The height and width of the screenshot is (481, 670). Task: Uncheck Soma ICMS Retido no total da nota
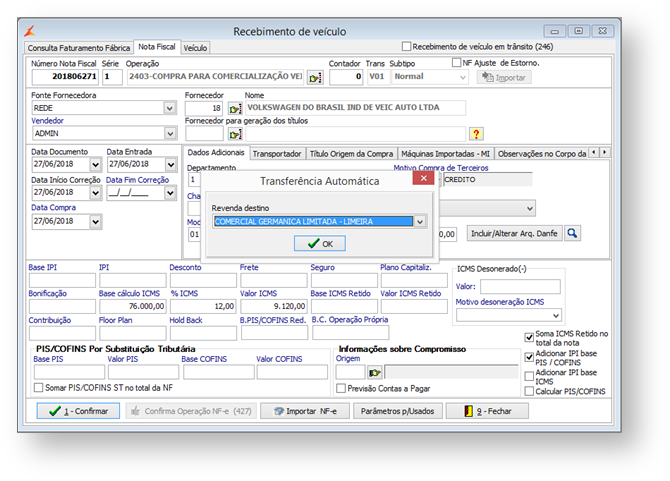point(529,337)
